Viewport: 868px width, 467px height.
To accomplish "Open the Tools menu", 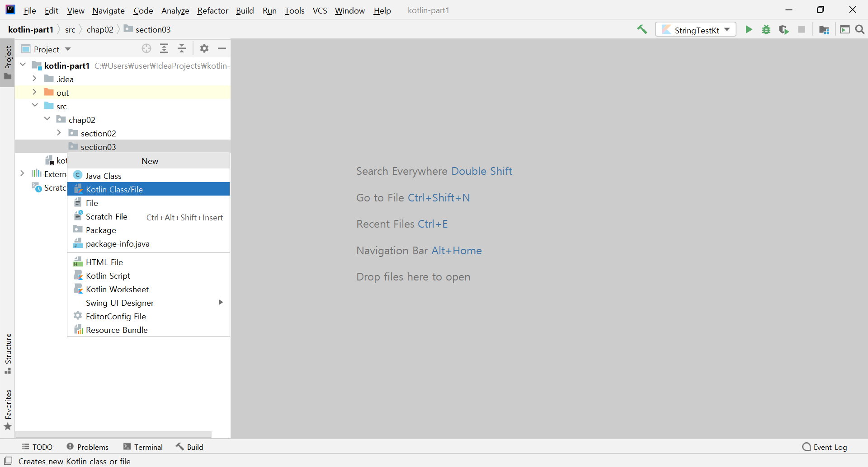I will click(x=295, y=10).
